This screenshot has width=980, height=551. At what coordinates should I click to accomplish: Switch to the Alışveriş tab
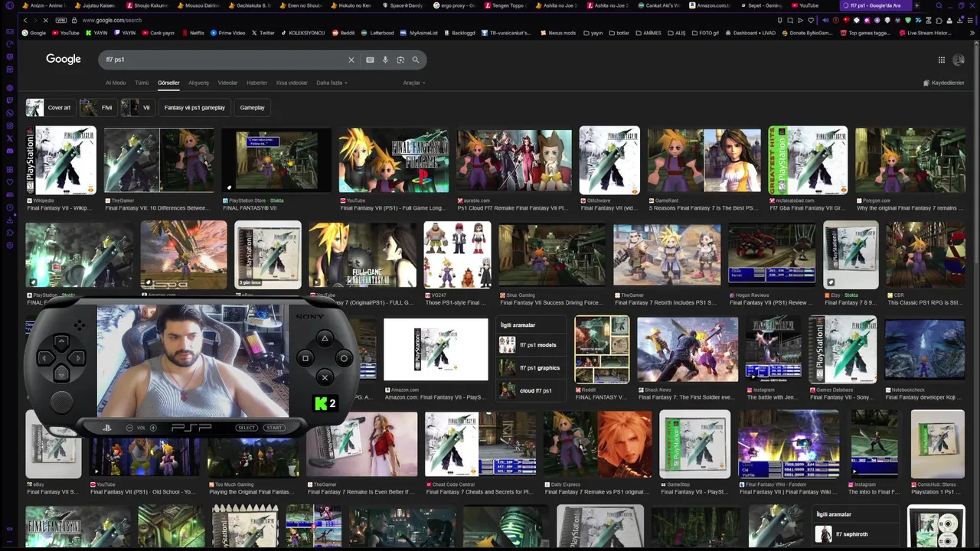(x=198, y=83)
